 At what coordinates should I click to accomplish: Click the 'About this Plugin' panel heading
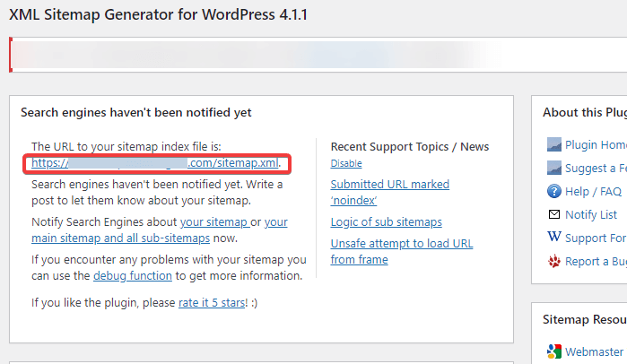click(585, 113)
